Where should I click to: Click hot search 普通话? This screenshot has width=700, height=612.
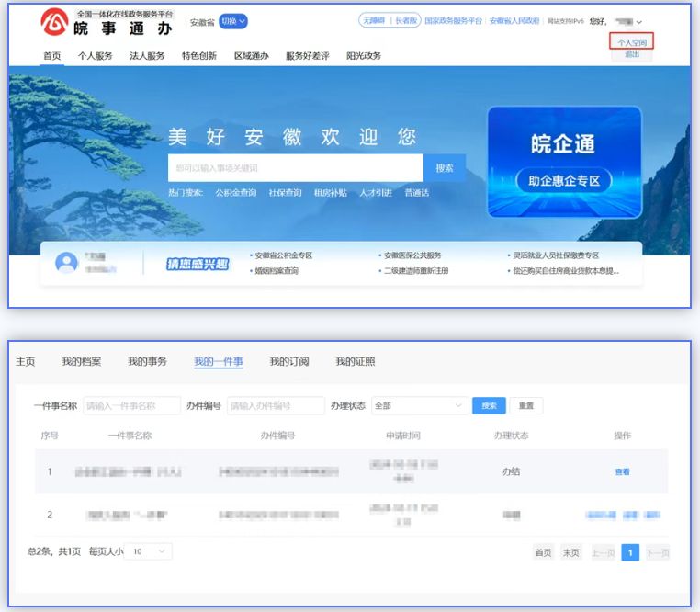click(x=416, y=193)
